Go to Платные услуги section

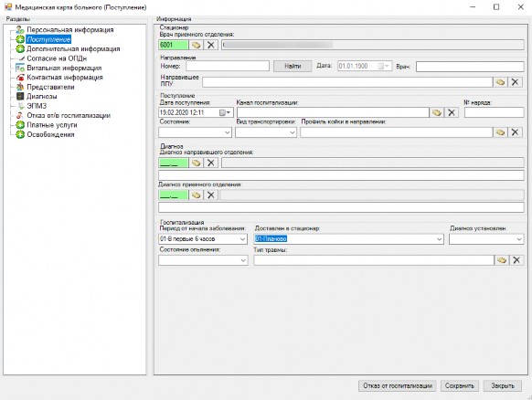[x=52, y=125]
